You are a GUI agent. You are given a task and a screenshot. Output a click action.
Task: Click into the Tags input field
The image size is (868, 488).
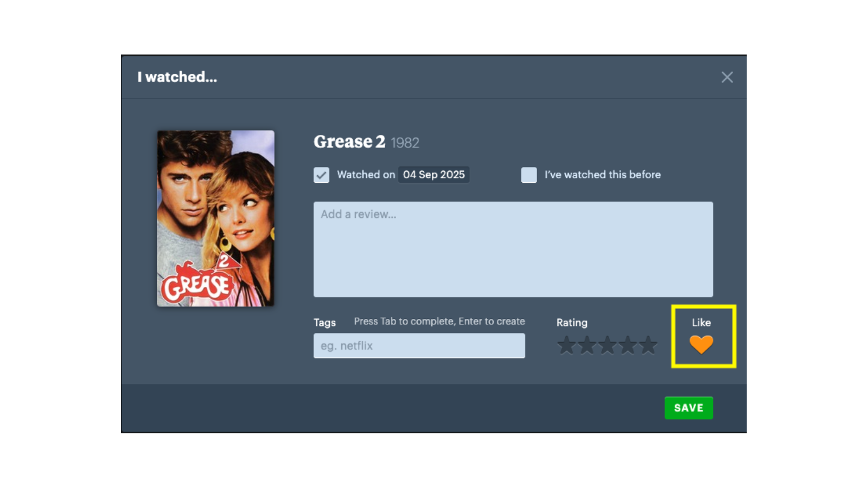tap(419, 346)
